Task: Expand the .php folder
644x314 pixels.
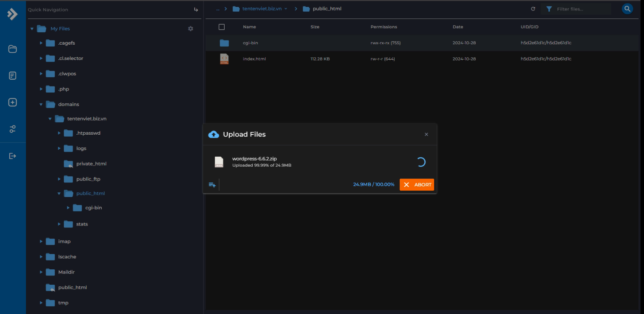Action: click(x=41, y=89)
